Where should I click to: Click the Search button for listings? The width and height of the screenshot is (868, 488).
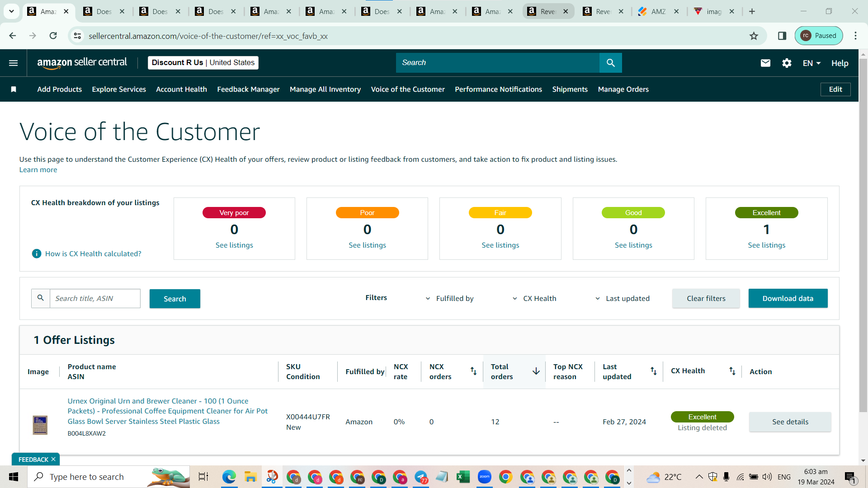[x=175, y=299]
